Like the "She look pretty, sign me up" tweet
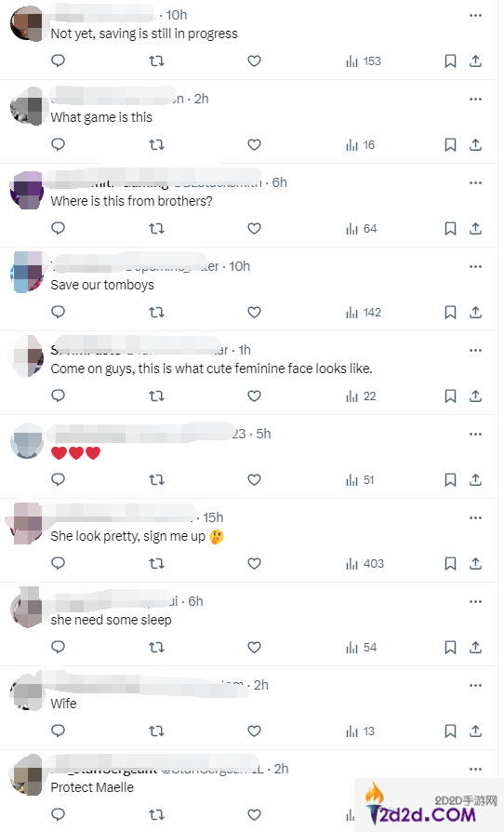The image size is (504, 832). 255,564
